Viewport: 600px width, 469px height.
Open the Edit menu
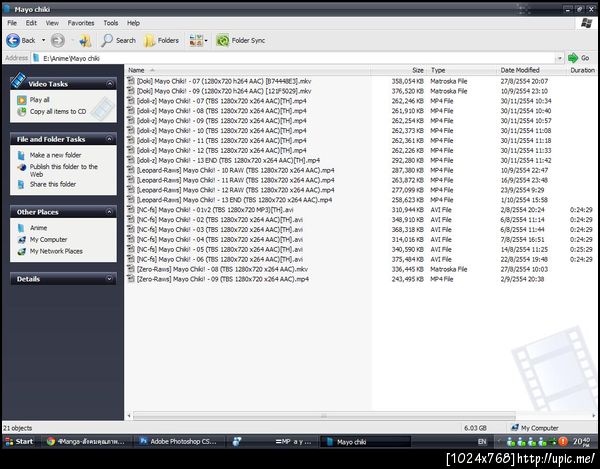click(31, 23)
